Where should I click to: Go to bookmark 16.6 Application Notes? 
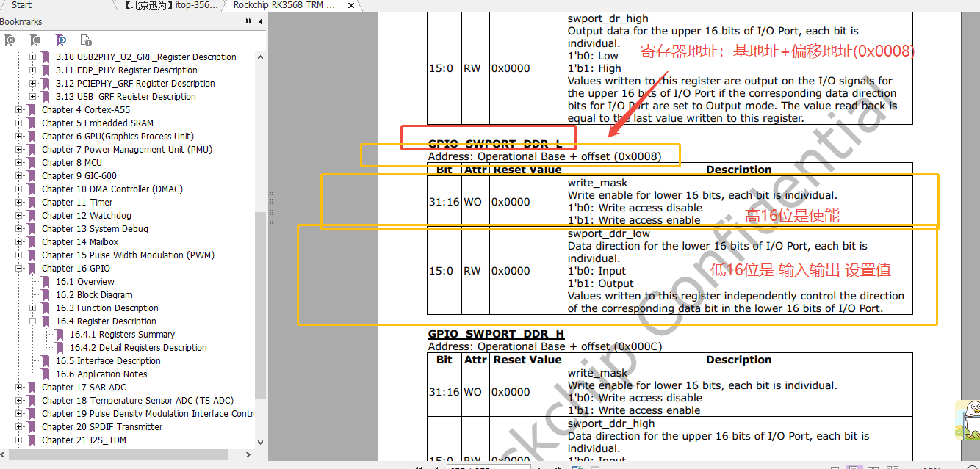(101, 374)
